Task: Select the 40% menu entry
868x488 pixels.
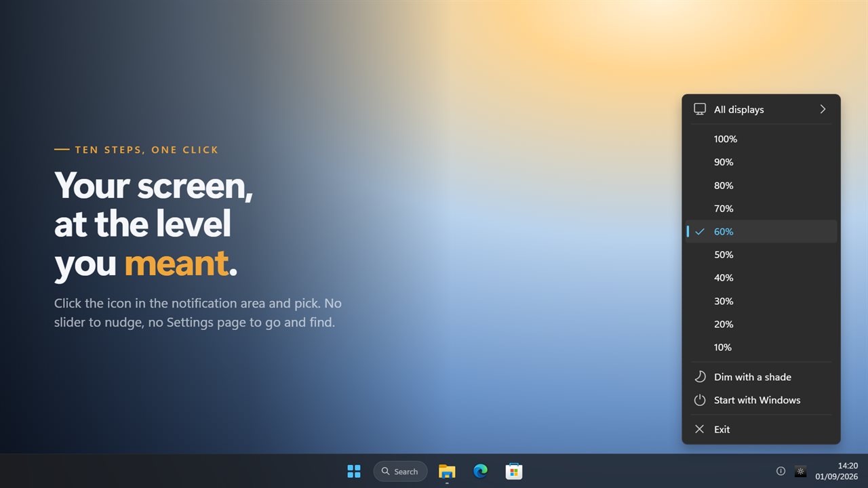Action: pos(761,277)
